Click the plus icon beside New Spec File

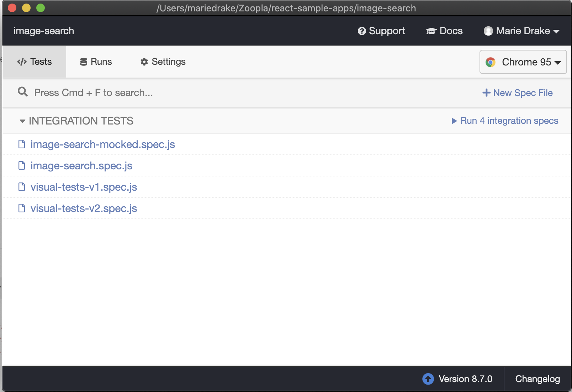point(486,93)
